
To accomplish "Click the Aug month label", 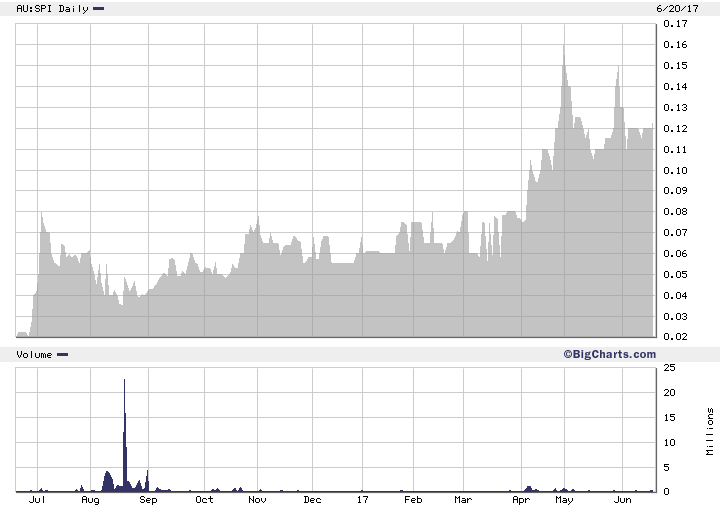I will pos(90,500).
